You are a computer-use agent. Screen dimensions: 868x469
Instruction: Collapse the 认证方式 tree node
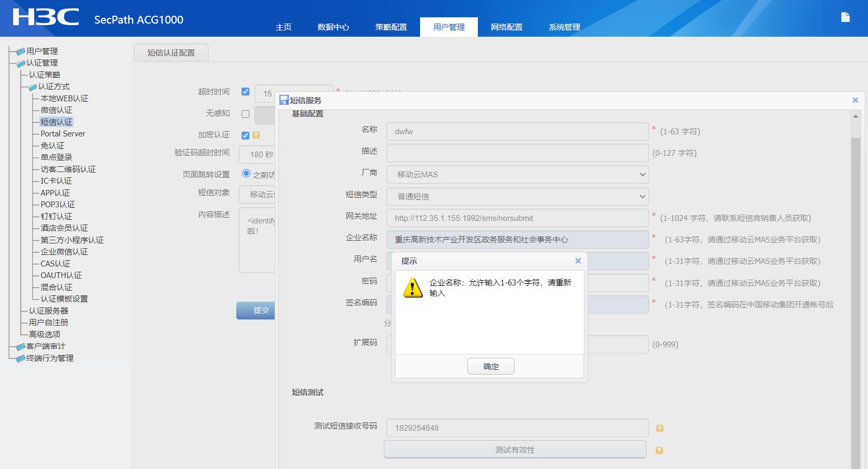point(33,87)
